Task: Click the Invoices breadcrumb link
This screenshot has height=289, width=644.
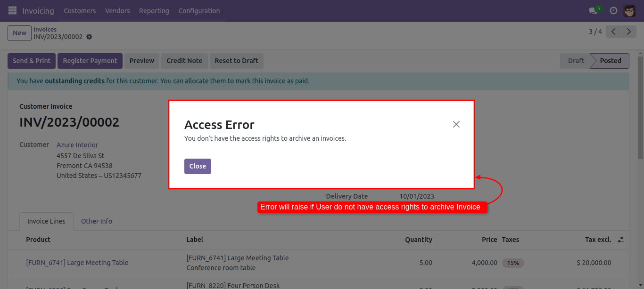Action: point(45,29)
